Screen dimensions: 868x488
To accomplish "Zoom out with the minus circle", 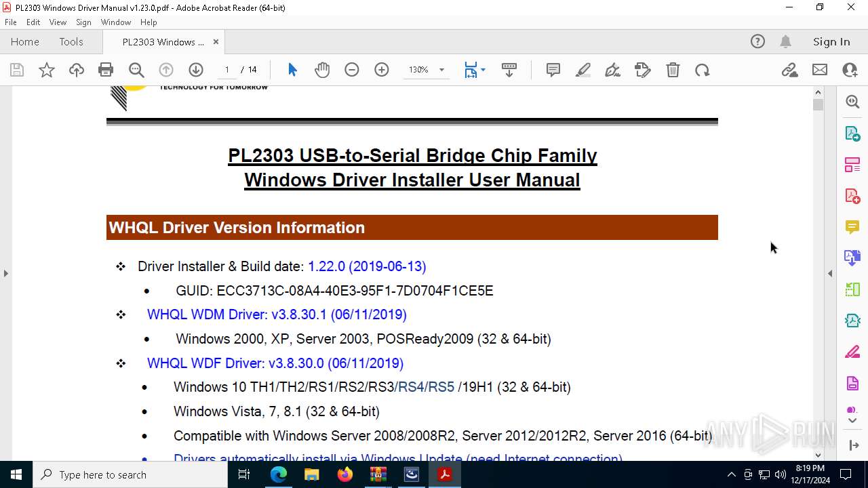I will click(351, 70).
